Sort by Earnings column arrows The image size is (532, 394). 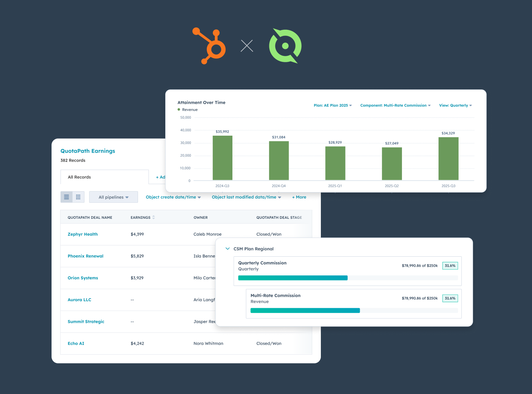point(154,217)
